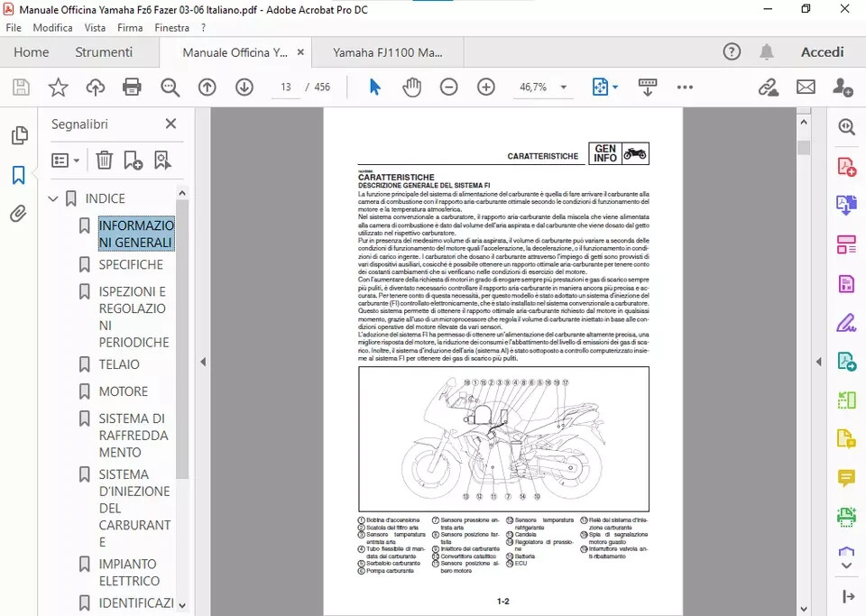866x616 pixels.
Task: Open the help question mark
Action: [x=732, y=52]
